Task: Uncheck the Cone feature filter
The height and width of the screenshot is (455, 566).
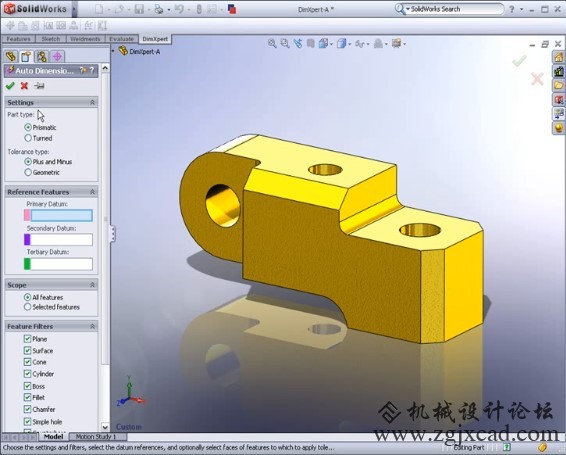Action: 27,362
